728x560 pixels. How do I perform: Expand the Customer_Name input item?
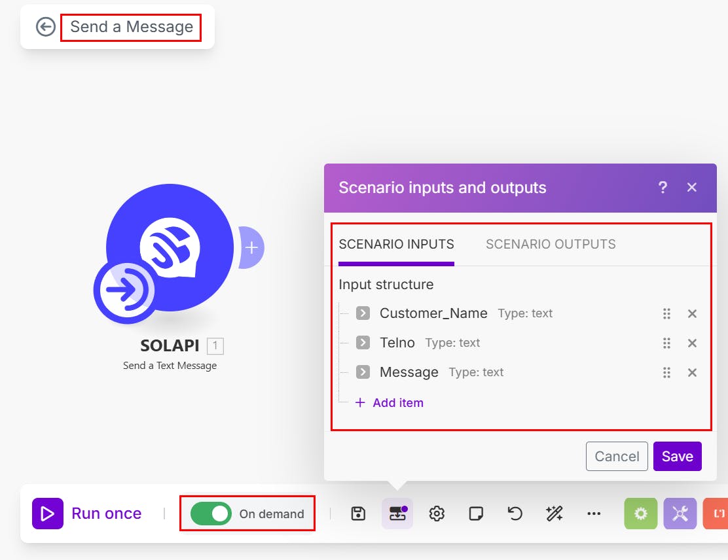363,313
